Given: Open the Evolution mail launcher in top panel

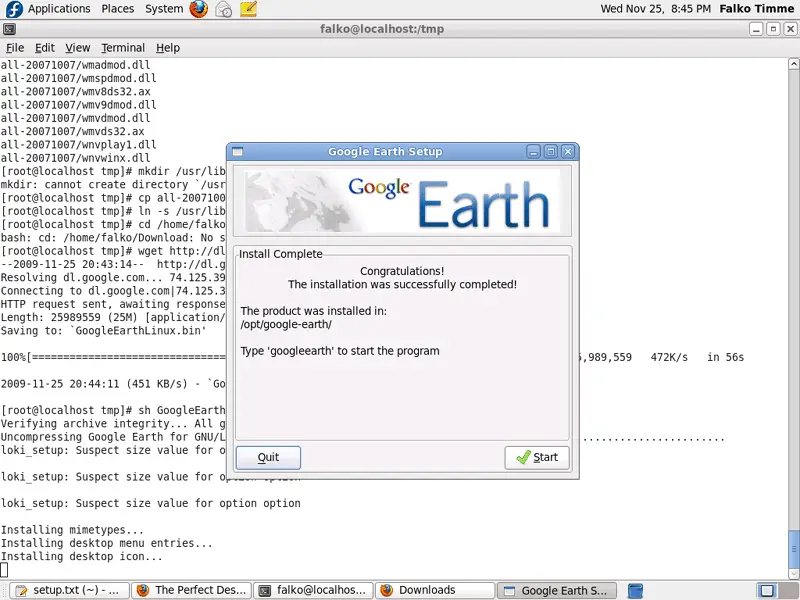Looking at the screenshot, I should (x=223, y=9).
